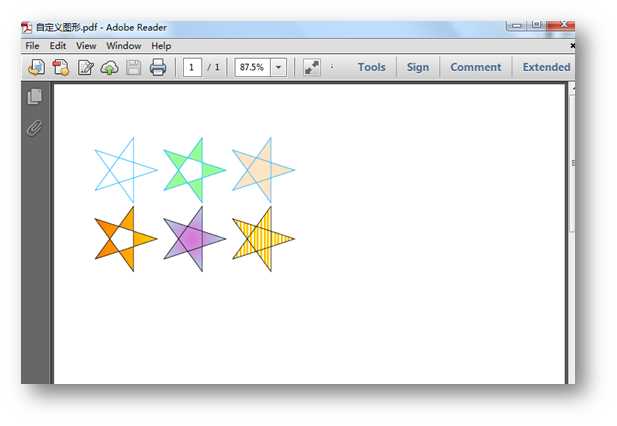Click the Save floppy disk icon
The width and height of the screenshot is (617, 426).
point(133,68)
